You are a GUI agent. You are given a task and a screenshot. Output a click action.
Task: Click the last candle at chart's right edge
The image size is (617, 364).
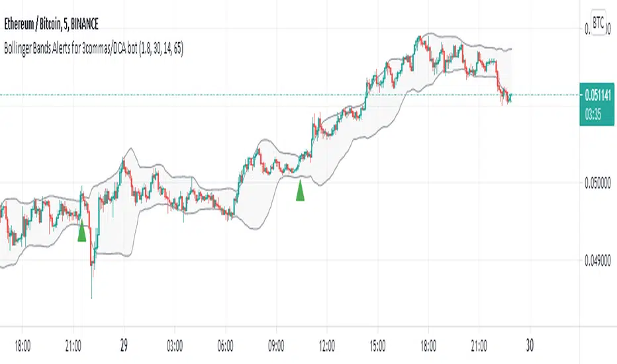point(511,97)
